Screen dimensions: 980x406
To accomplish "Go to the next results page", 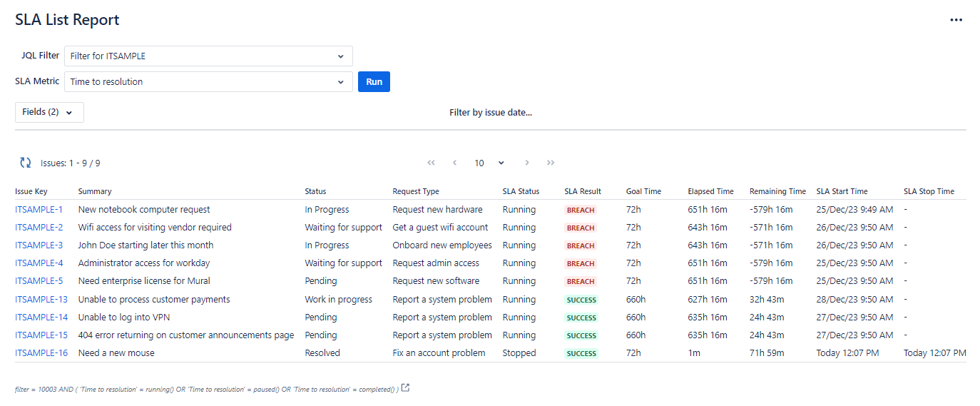I will click(x=527, y=163).
